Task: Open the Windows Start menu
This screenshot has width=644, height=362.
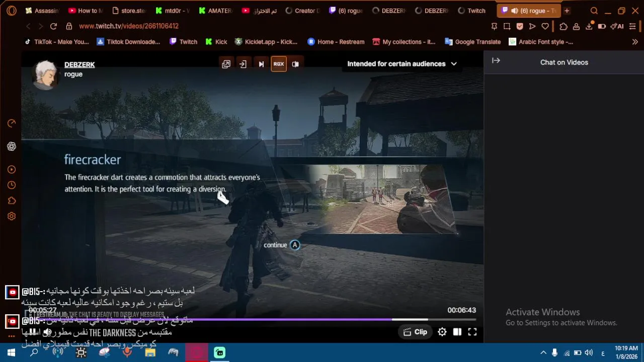Action: tap(11, 353)
